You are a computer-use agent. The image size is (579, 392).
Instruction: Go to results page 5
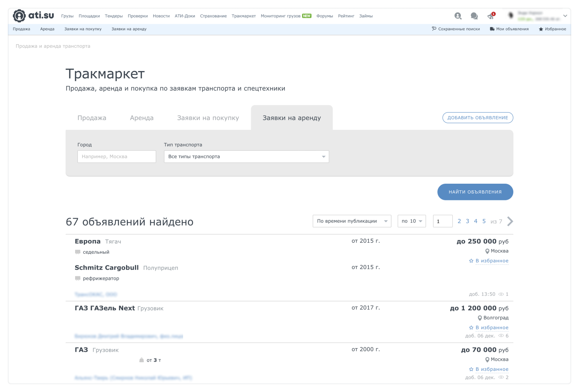484,221
